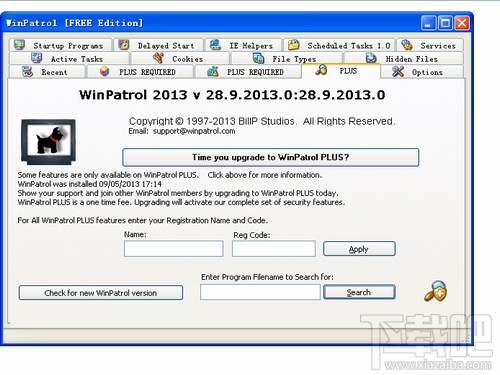Click the cube icon on first PLUS REQUIRED tab
500x375 pixels.
click(x=104, y=71)
